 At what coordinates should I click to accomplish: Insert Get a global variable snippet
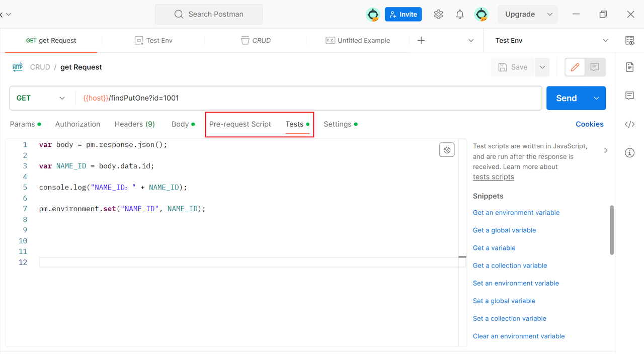[505, 230]
